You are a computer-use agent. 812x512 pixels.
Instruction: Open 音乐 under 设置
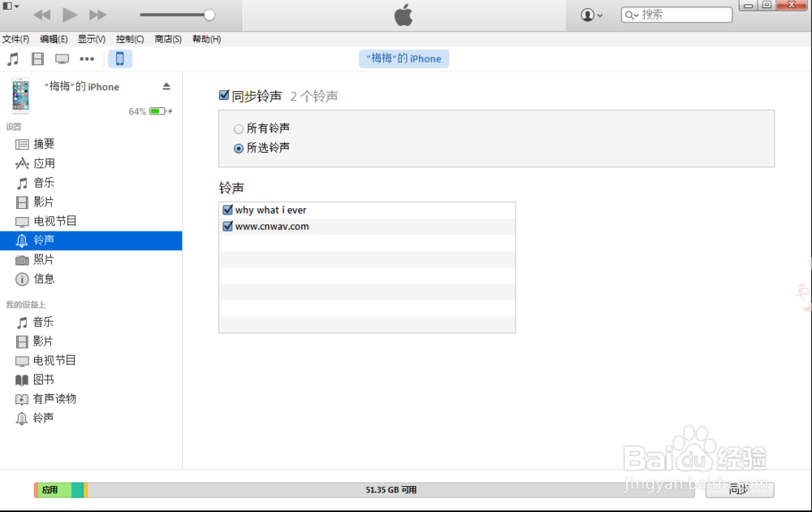click(x=91, y=182)
